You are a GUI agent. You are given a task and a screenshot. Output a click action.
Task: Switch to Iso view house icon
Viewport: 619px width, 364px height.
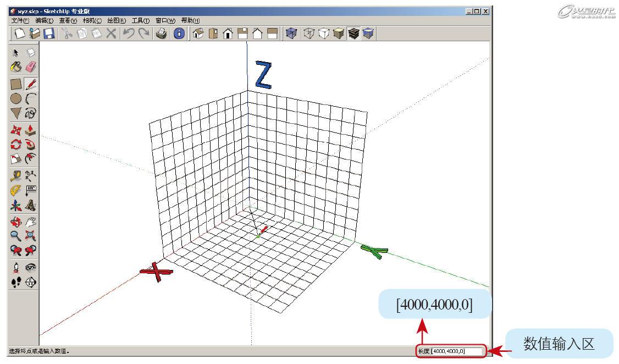click(198, 34)
